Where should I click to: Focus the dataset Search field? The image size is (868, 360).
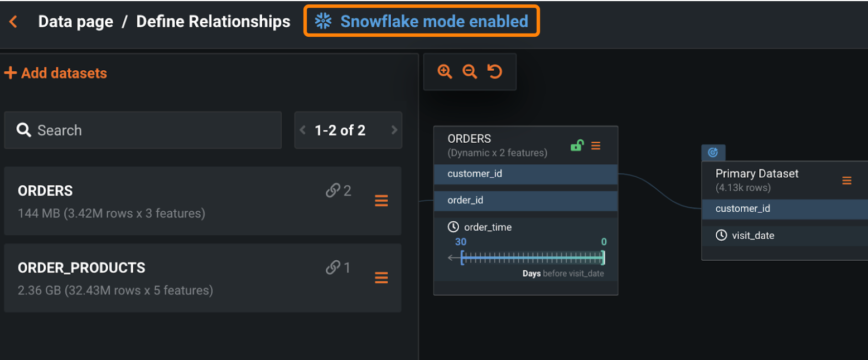pos(143,130)
